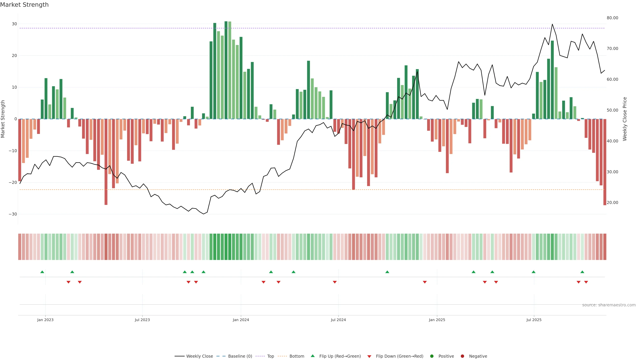Click the source: sharemaestro.com text
This screenshot has width=644, height=362.
point(609,305)
